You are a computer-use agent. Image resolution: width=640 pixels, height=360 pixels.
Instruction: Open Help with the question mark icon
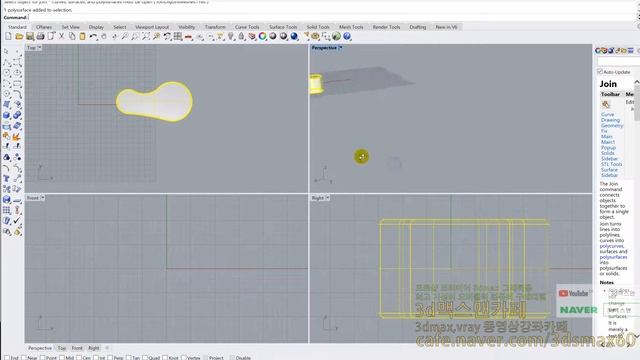[347, 36]
